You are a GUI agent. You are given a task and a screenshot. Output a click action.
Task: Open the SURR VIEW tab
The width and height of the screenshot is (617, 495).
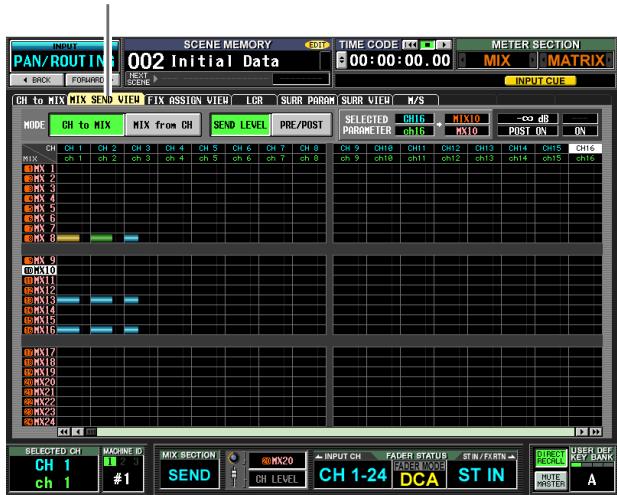click(365, 100)
